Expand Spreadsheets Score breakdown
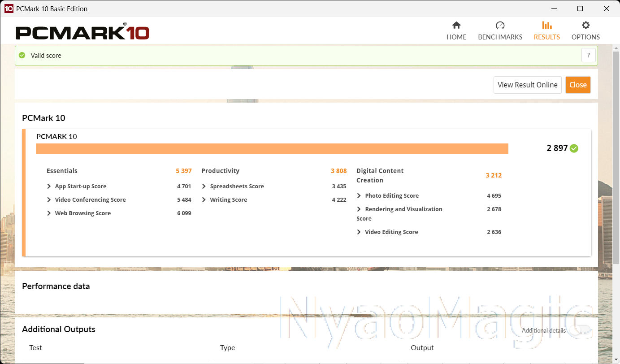620x364 pixels. click(x=204, y=186)
